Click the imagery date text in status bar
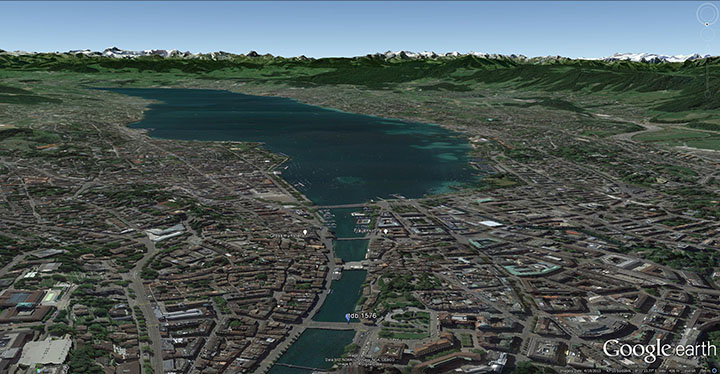The width and height of the screenshot is (720, 374). click(580, 371)
